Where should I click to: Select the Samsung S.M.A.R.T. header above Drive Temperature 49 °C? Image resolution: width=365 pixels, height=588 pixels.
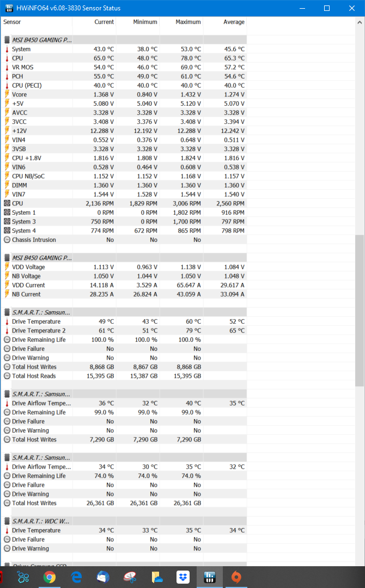pyautogui.click(x=41, y=312)
